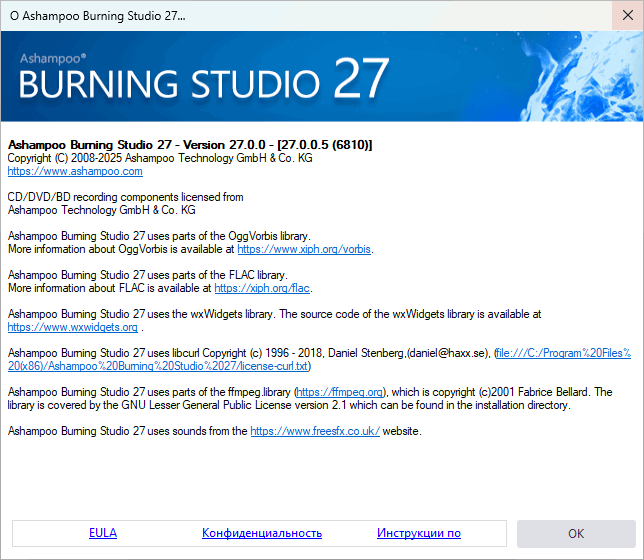644x560 pixels.
Task: Visit the www.freesfx.co.uk link
Action: (315, 431)
